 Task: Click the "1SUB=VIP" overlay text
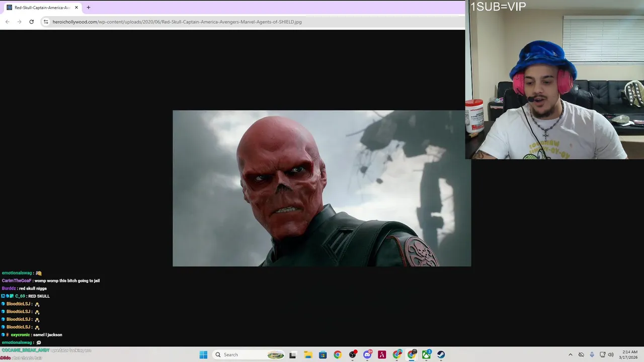[498, 7]
